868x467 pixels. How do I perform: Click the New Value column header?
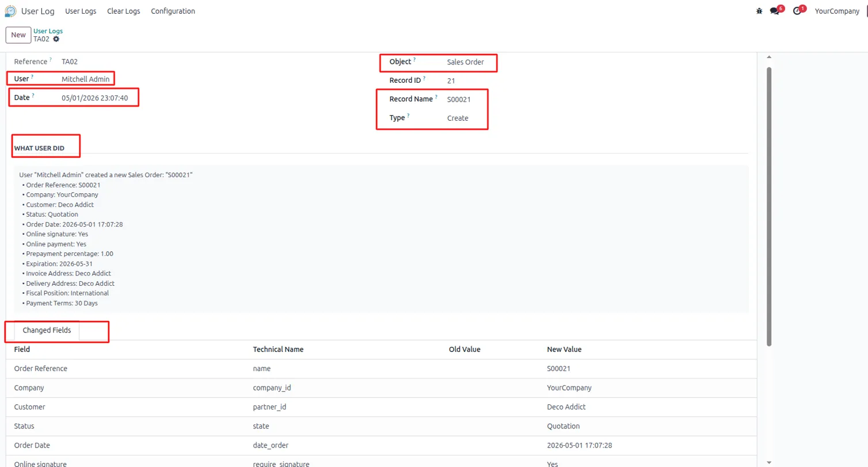point(564,349)
